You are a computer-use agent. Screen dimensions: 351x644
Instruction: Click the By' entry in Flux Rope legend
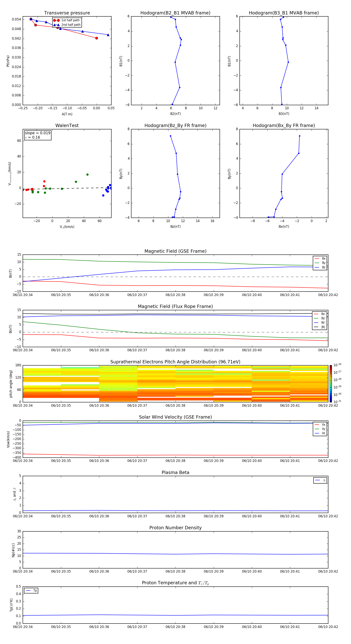320,318
